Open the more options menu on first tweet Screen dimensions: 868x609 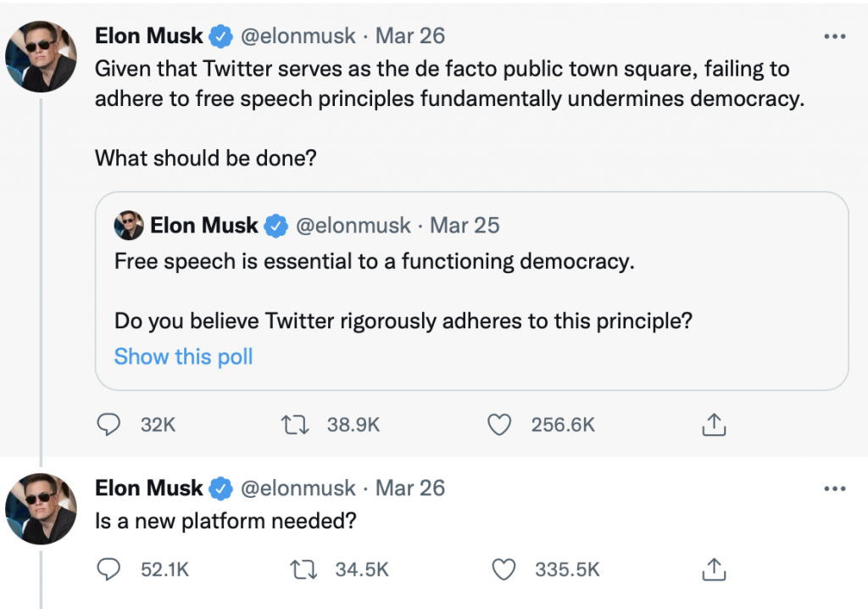(835, 36)
